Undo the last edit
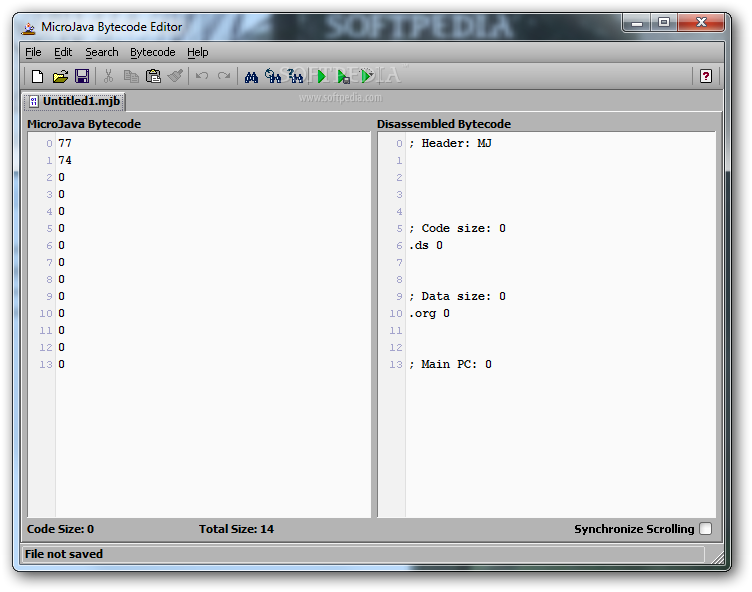 [x=202, y=76]
